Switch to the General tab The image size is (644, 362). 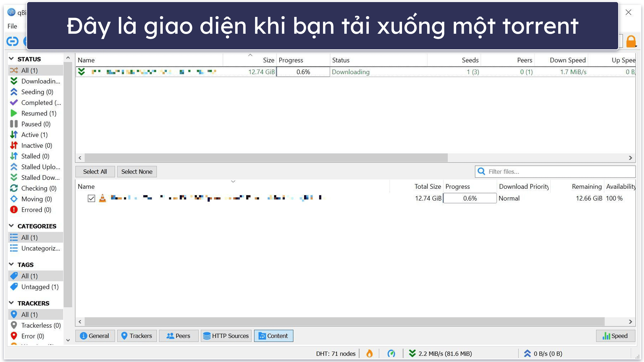[x=95, y=336]
